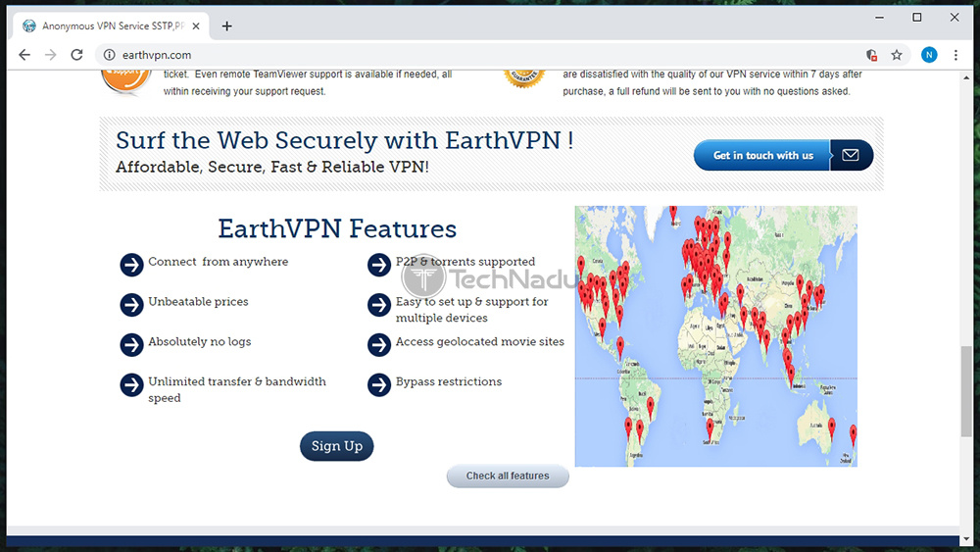Click 'Surf the Web Securely with EarthVPN !' headline
The height and width of the screenshot is (552, 980).
coord(344,140)
